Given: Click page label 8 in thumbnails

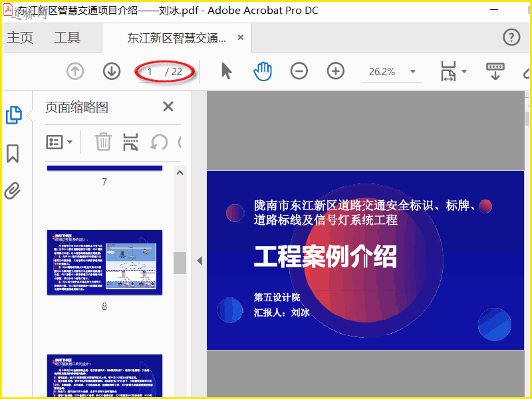Looking at the screenshot, I should tap(104, 307).
